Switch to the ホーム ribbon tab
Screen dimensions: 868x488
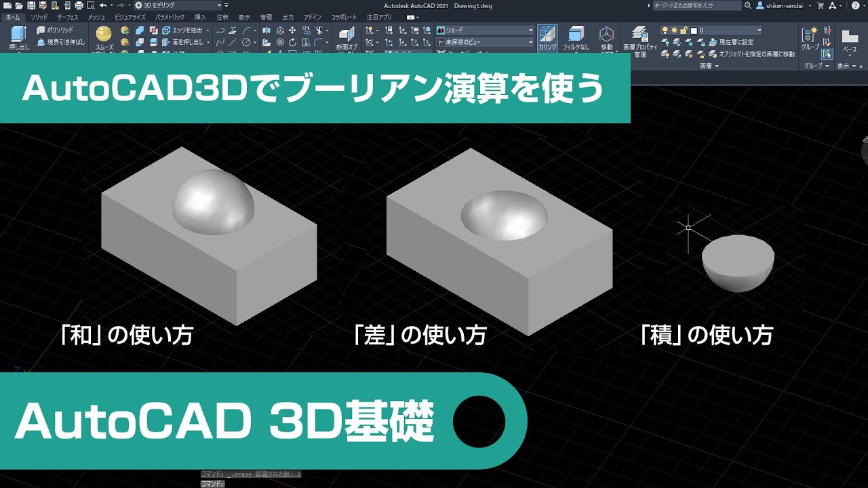pos(14,17)
